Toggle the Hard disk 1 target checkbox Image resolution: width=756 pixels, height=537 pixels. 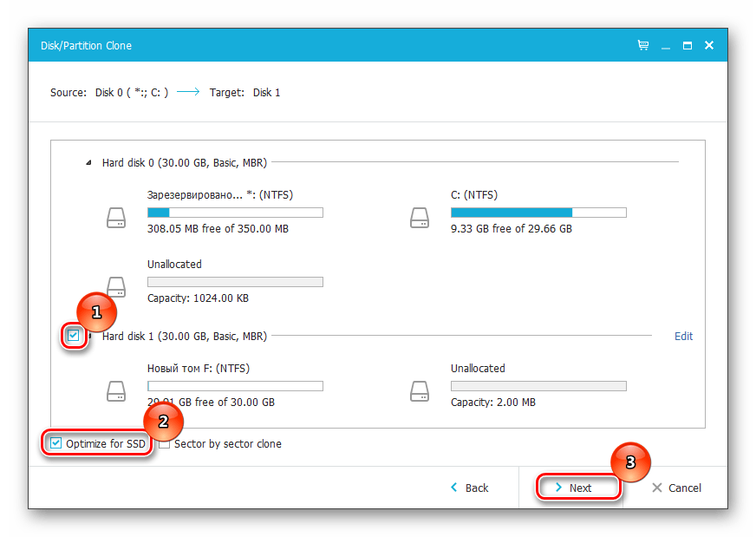point(74,336)
